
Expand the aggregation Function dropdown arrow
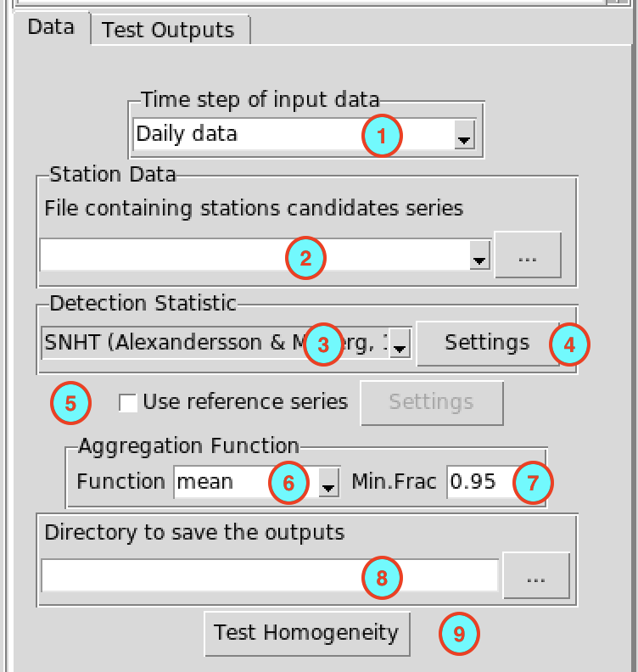[x=328, y=483]
